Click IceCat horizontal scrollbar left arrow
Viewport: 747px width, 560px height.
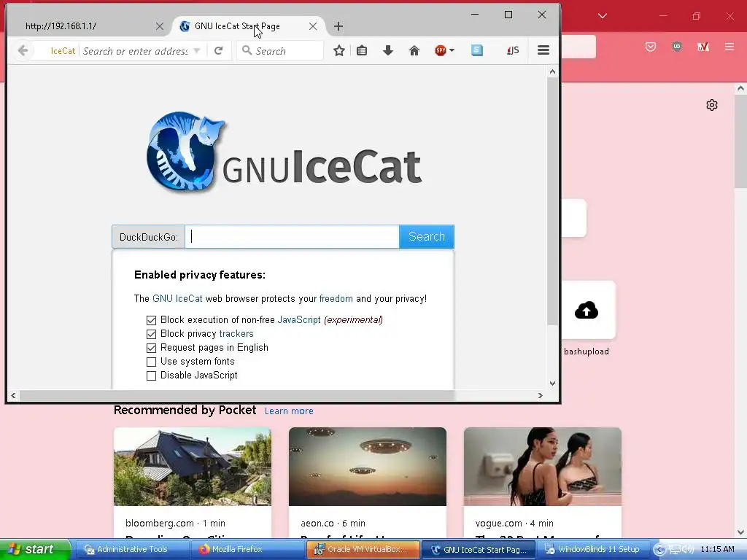coord(13,395)
